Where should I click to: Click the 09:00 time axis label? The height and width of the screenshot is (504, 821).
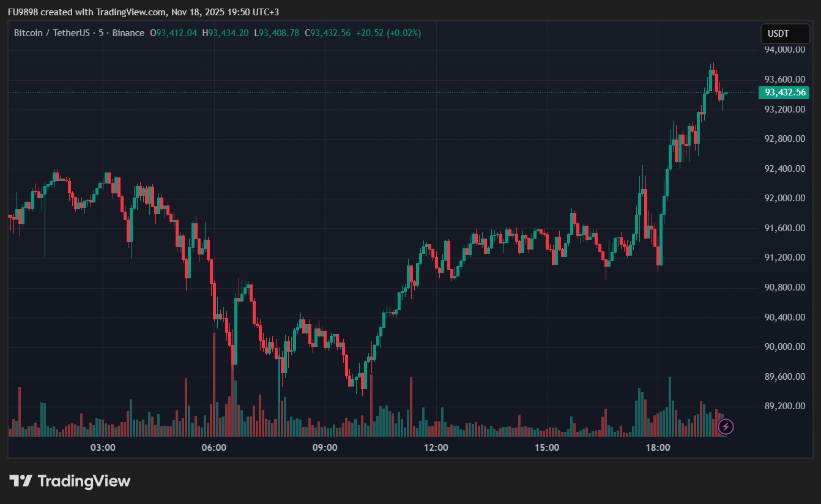(x=325, y=447)
